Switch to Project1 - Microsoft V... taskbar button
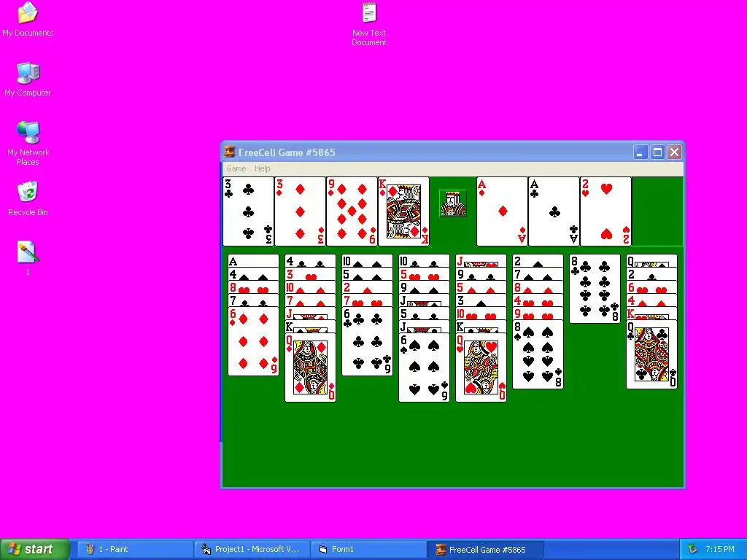The image size is (747, 560). 252,549
